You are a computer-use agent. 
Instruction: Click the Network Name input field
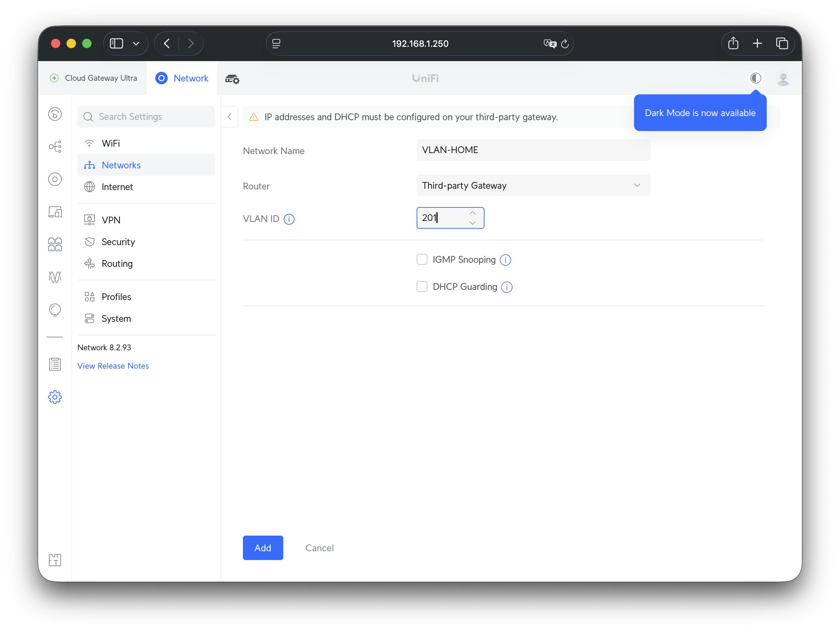click(x=533, y=150)
